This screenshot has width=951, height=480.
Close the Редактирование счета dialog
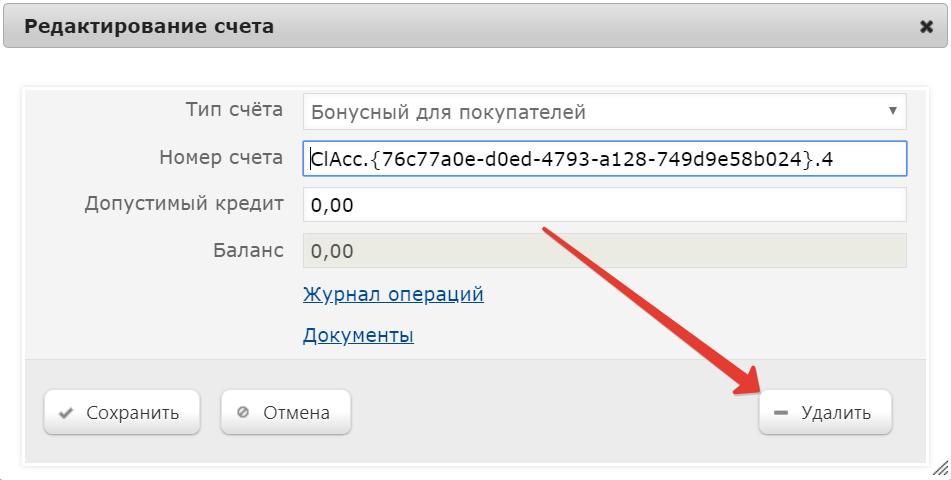[926, 27]
